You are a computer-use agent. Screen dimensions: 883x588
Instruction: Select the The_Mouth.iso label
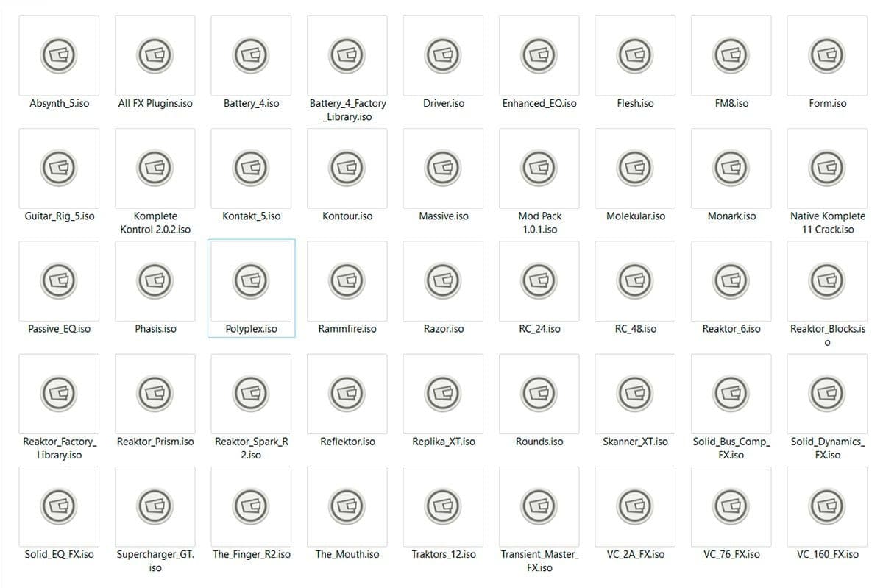click(x=347, y=554)
